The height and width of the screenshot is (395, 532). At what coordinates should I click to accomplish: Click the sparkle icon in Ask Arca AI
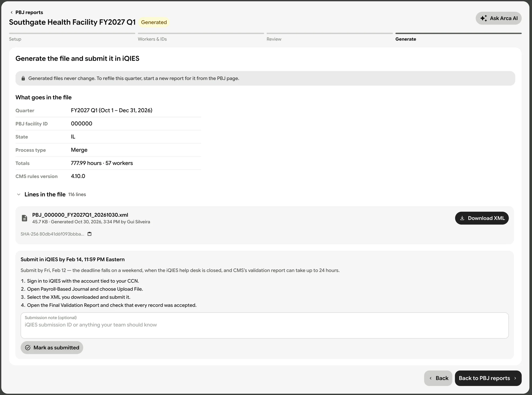click(x=484, y=18)
